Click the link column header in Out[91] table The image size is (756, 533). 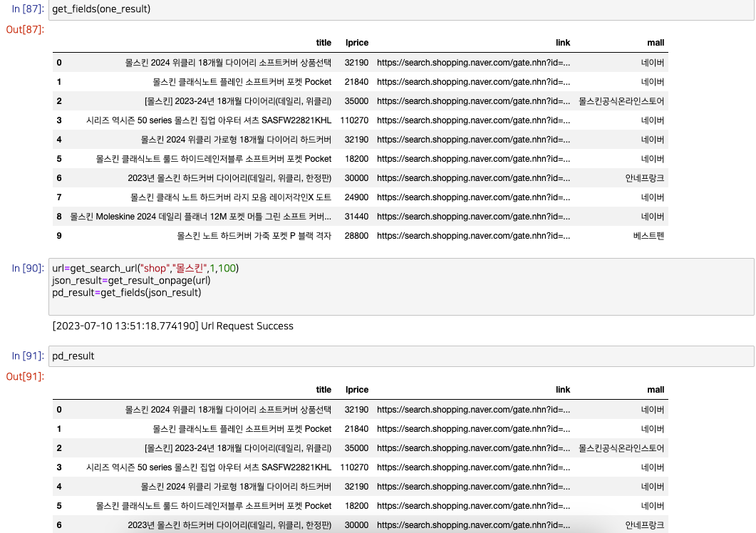563,389
